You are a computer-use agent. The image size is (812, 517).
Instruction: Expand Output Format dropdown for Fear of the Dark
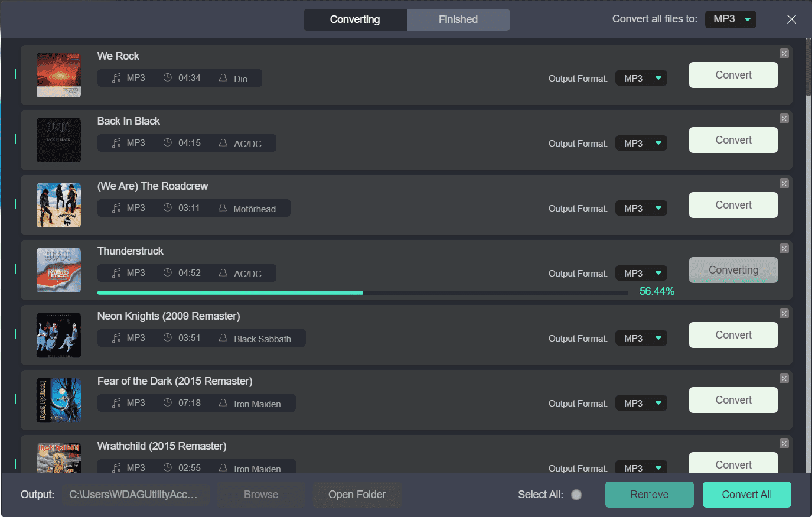point(641,404)
